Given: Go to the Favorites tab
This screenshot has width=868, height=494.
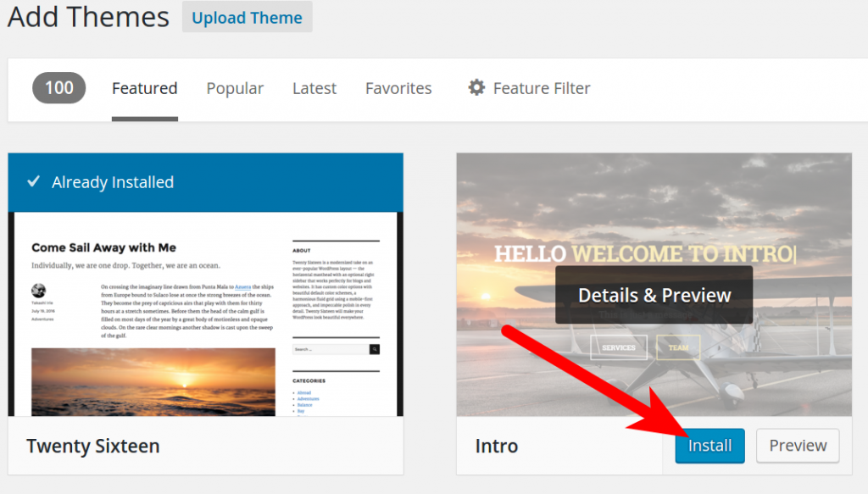Looking at the screenshot, I should [x=398, y=88].
